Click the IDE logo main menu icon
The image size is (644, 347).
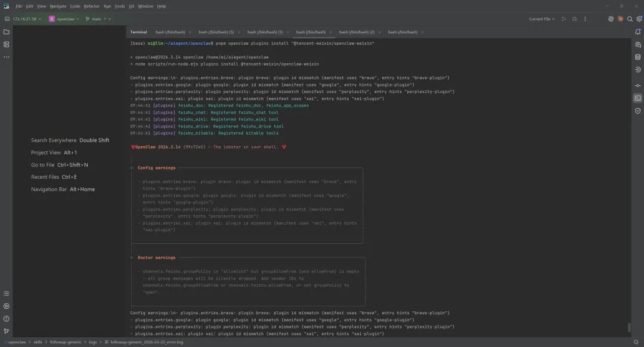tap(6, 6)
